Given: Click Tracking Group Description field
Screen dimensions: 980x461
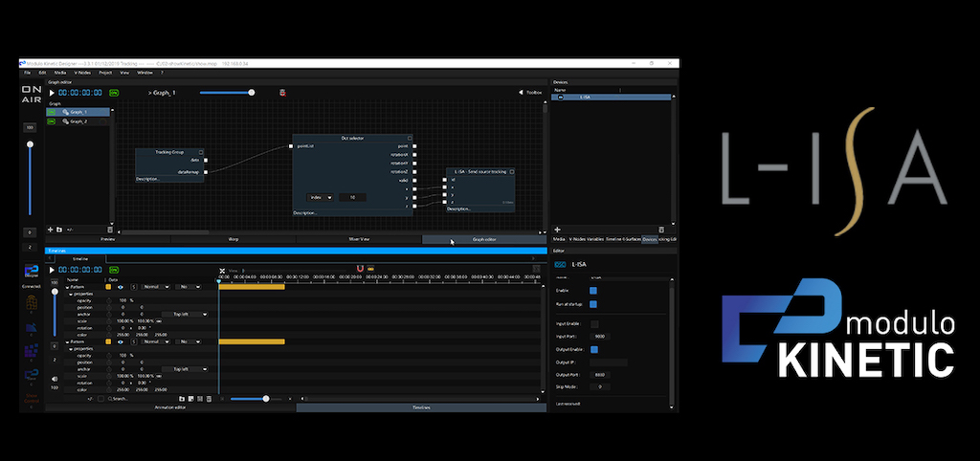Looking at the screenshot, I should tap(169, 179).
